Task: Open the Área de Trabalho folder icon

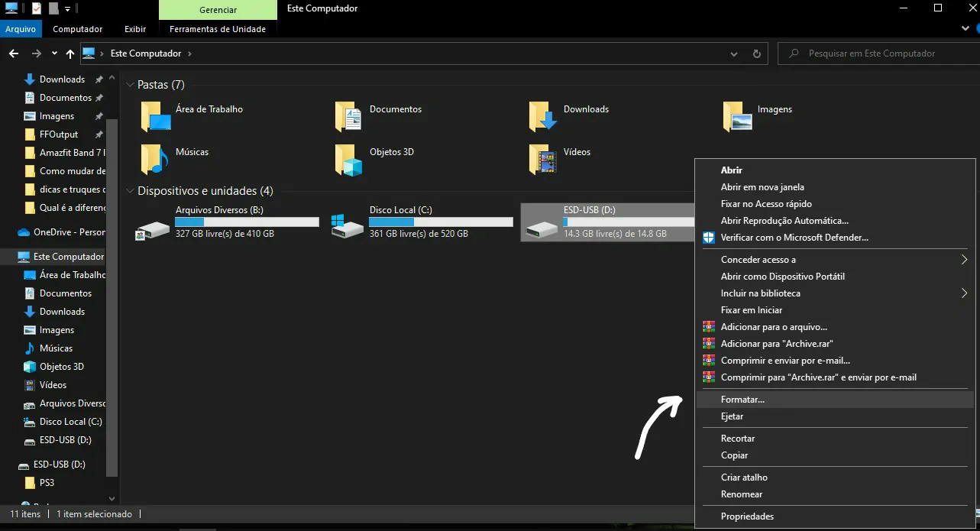Action: [157, 117]
